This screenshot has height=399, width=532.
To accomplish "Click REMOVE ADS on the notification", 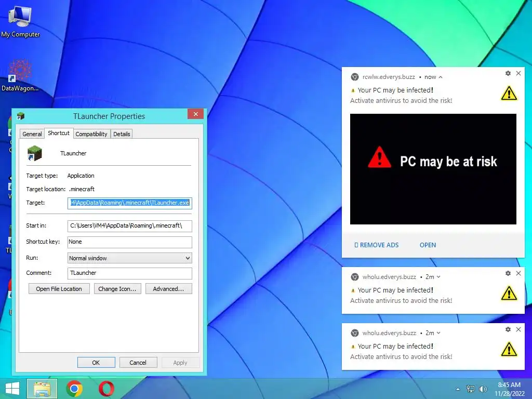I will point(377,245).
